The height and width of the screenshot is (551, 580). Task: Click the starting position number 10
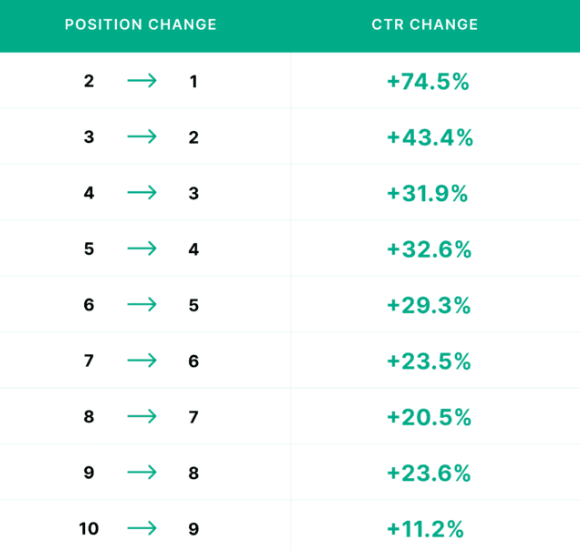89,528
